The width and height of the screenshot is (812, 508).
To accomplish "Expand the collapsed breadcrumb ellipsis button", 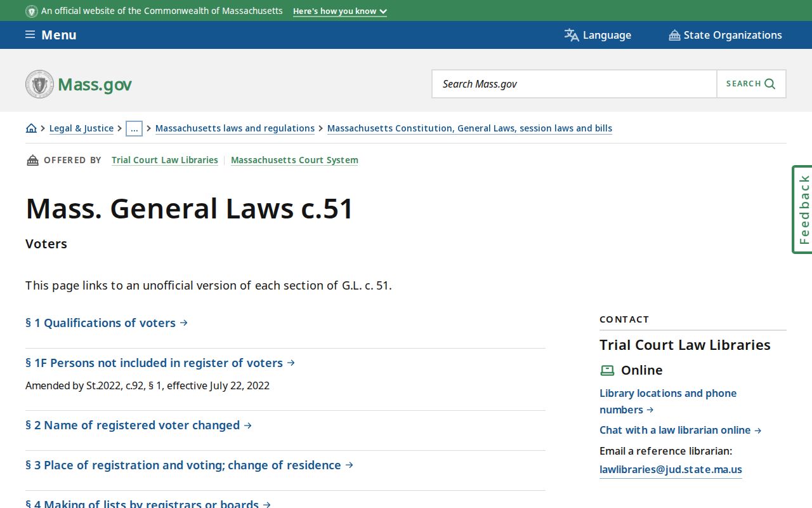I will pos(134,128).
